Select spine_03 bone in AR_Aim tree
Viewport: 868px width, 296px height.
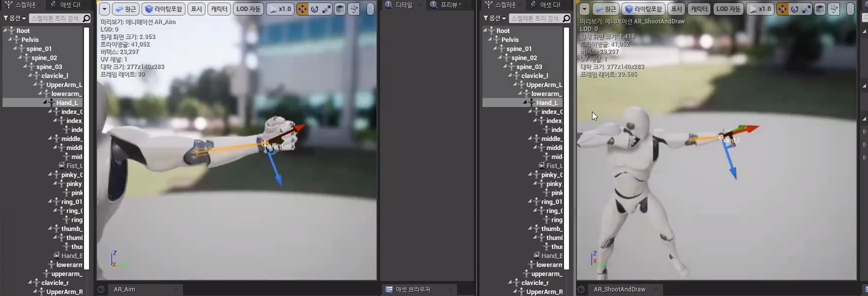[x=49, y=66]
